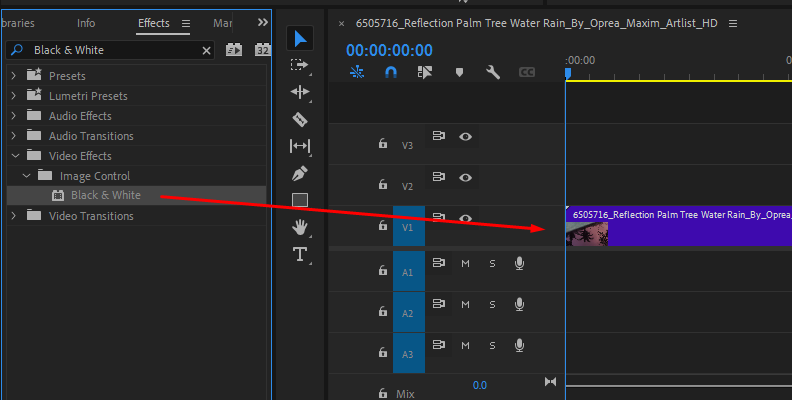Select the Pen tool
792x400 pixels.
pyautogui.click(x=300, y=173)
